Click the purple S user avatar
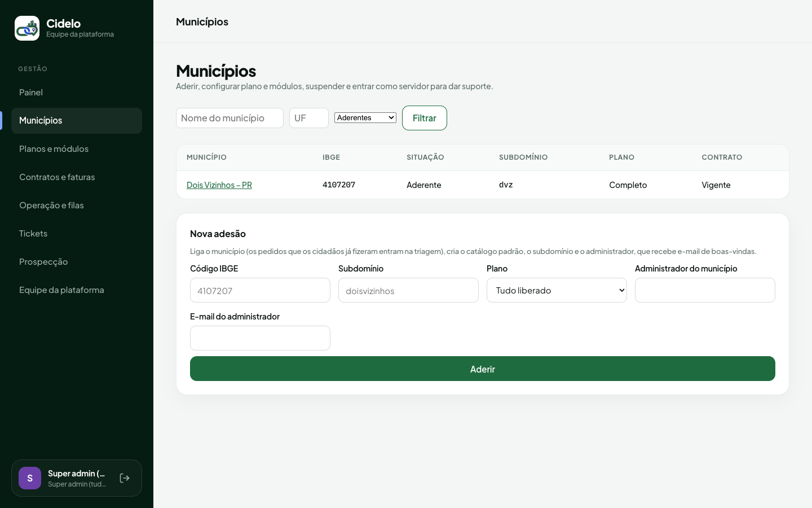The width and height of the screenshot is (812, 508). 30,478
